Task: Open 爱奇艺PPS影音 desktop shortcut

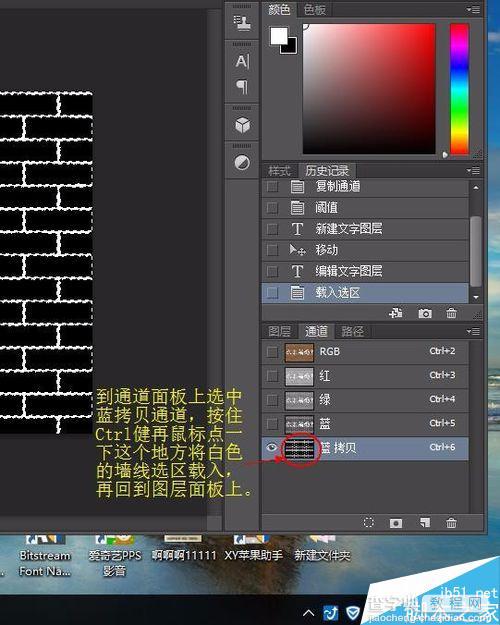Action: pos(114,556)
